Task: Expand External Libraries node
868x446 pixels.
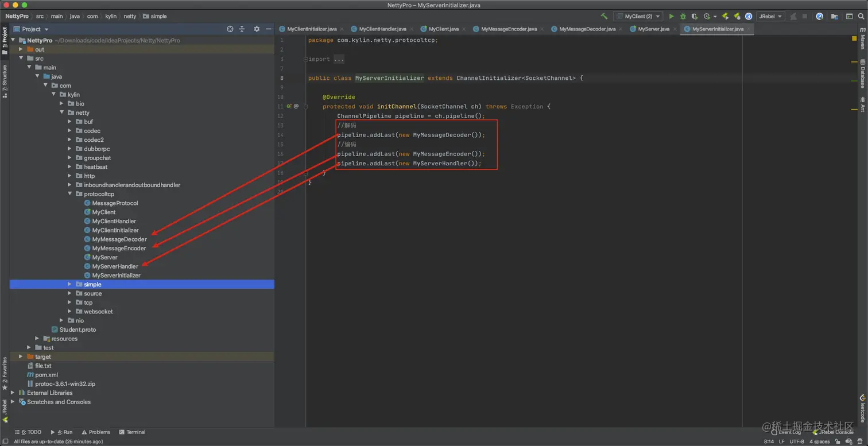Action: [x=14, y=393]
